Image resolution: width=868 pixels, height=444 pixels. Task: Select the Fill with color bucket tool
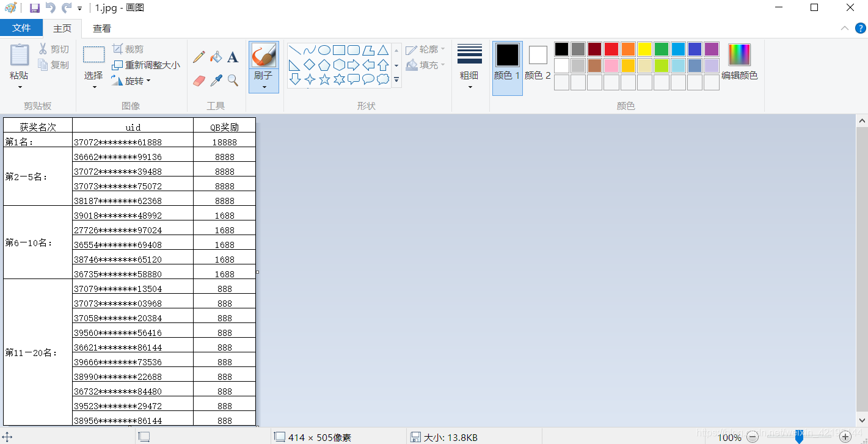click(x=216, y=57)
